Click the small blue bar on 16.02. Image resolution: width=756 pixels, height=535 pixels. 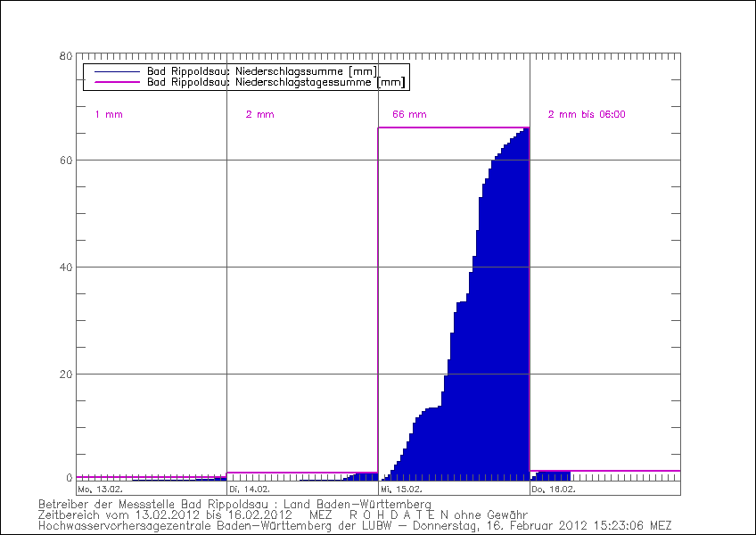tap(551, 476)
